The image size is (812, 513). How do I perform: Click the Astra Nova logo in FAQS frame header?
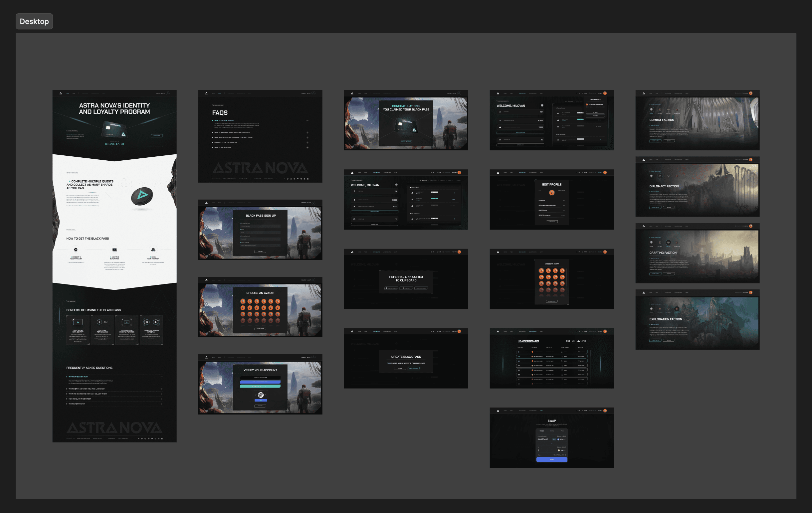pos(206,93)
